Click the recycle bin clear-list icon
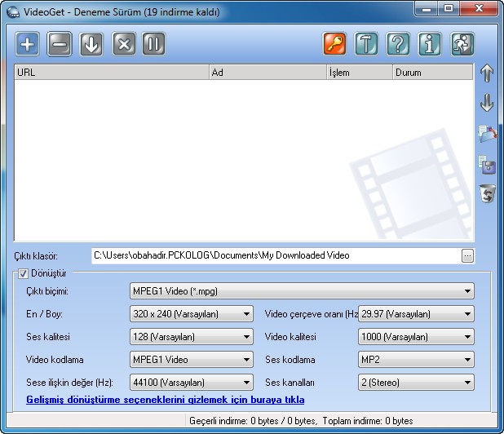The height and width of the screenshot is (434, 504). 488,193
